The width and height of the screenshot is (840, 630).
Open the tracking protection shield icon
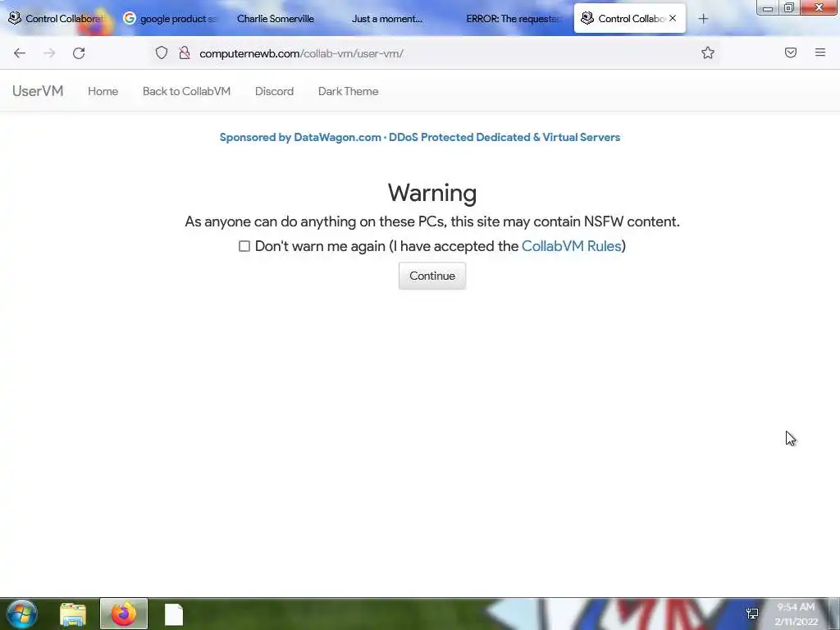[x=162, y=53]
